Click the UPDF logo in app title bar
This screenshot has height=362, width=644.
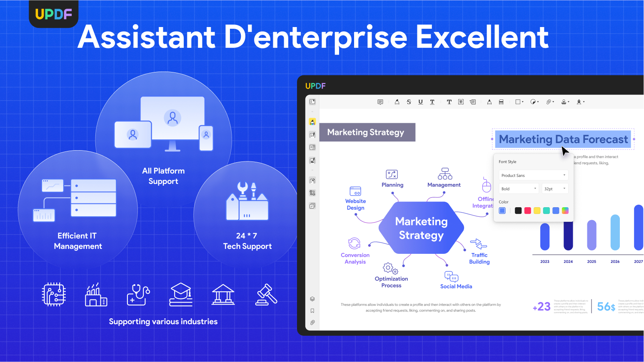(315, 86)
